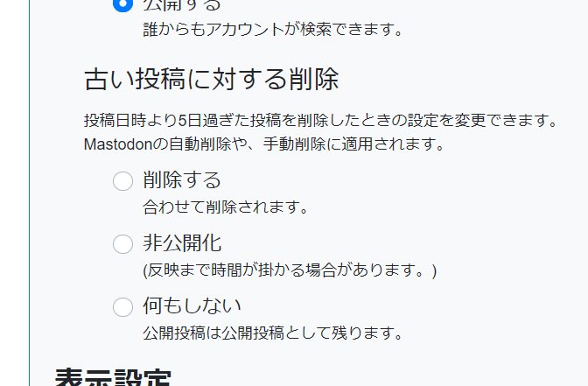Click the 合わせて削除されます description text
Viewport: 588px width, 386px height.
pos(227,207)
